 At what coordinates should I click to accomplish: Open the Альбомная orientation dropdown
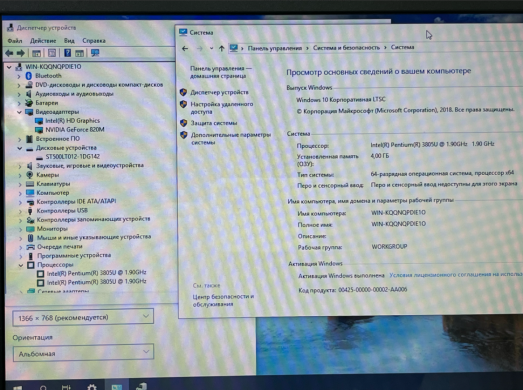click(x=83, y=353)
